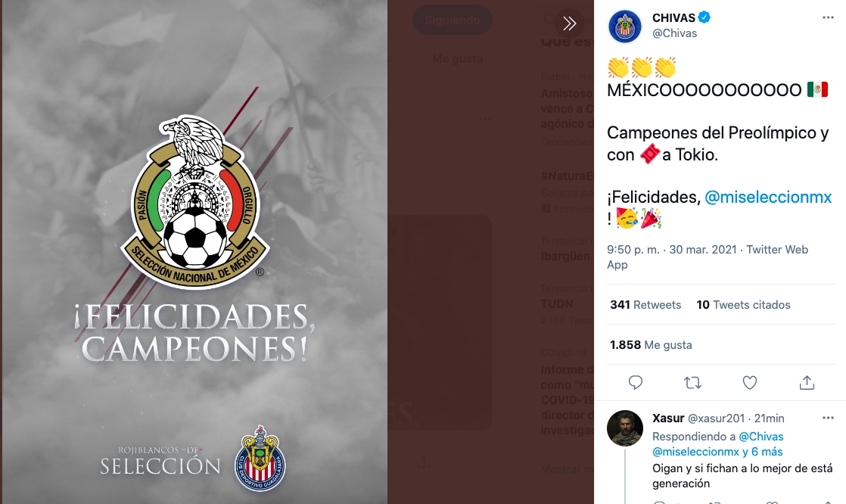
Task: Share the Chivas tweet
Action: point(807,383)
